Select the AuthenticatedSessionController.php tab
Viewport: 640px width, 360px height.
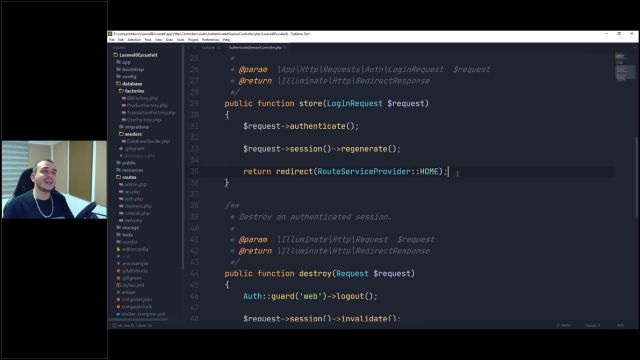click(x=255, y=48)
